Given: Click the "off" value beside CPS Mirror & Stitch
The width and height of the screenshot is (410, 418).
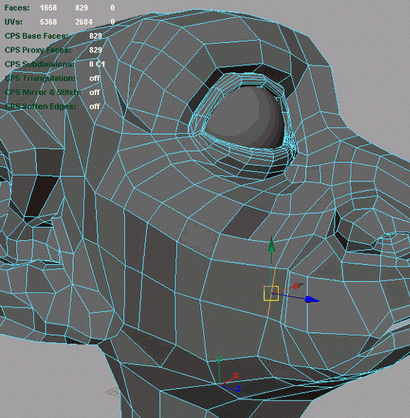Looking at the screenshot, I should [94, 92].
